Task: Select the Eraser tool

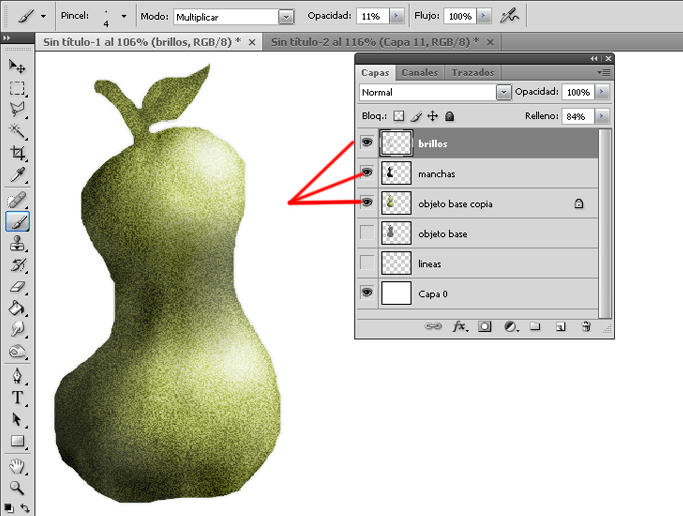Action: 17,287
